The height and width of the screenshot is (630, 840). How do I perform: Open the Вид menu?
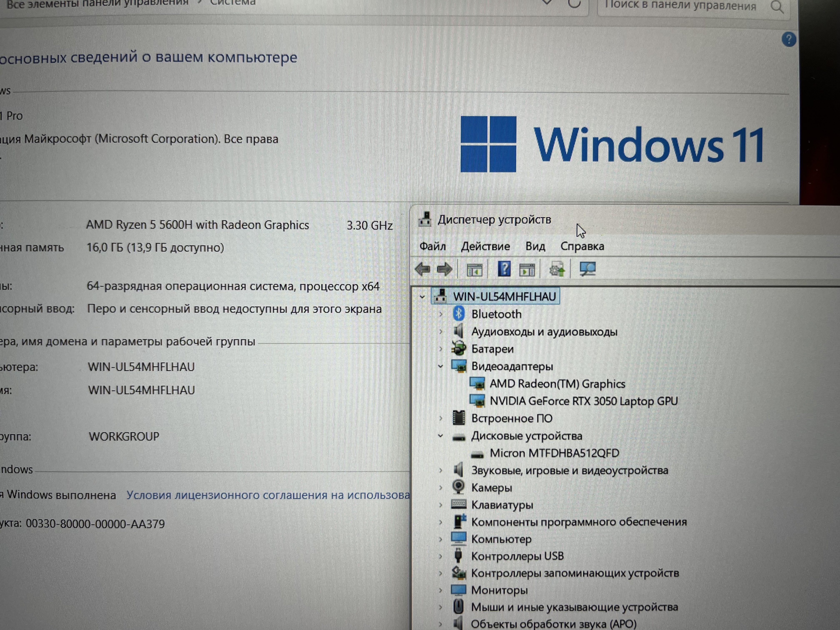535,246
